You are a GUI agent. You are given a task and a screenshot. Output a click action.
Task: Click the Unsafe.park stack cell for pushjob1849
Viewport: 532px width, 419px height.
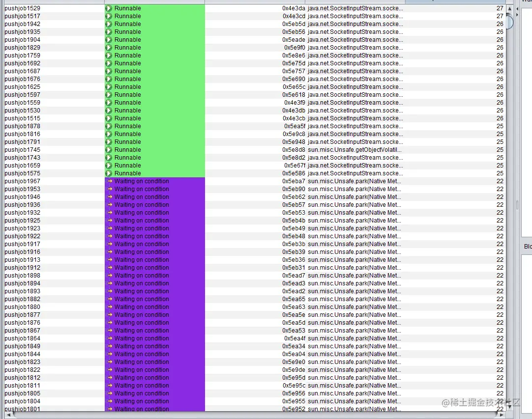(x=354, y=346)
